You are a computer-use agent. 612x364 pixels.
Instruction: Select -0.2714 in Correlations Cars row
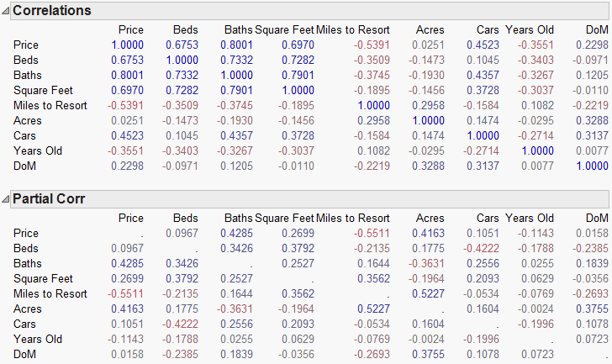click(535, 136)
